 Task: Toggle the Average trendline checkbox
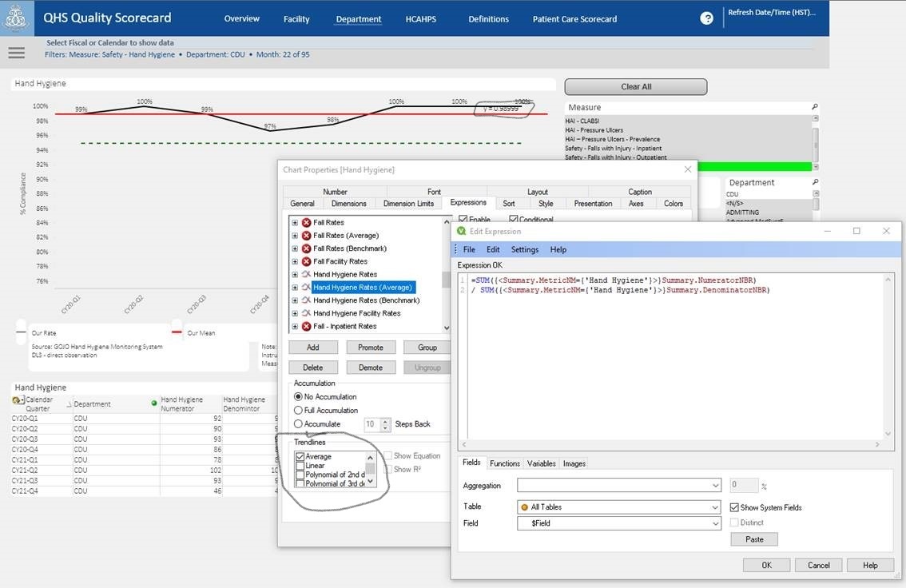300,457
